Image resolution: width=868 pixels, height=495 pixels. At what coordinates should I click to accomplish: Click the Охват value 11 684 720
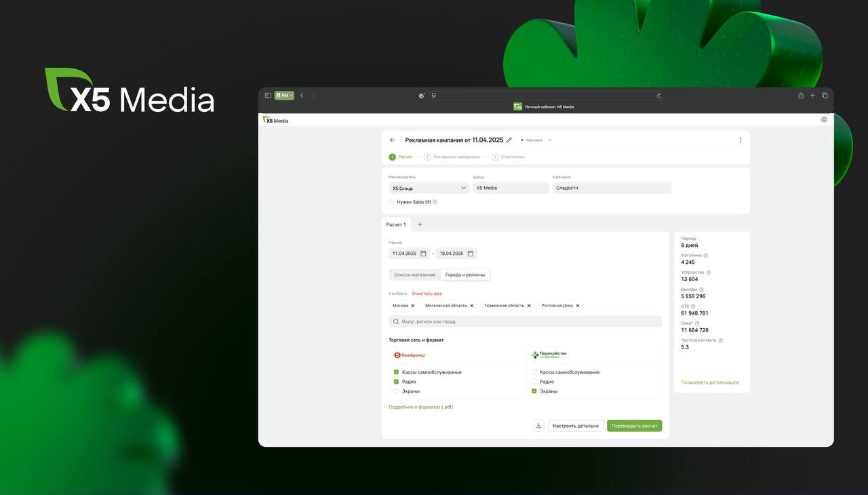tap(695, 330)
